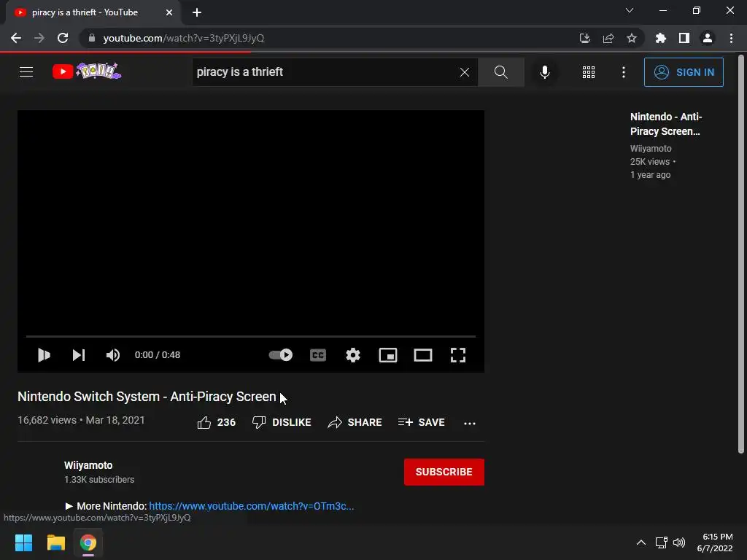Viewport: 747px width, 560px height.
Task: Open YouTube settings three-dot menu near Sign In
Action: click(x=624, y=72)
